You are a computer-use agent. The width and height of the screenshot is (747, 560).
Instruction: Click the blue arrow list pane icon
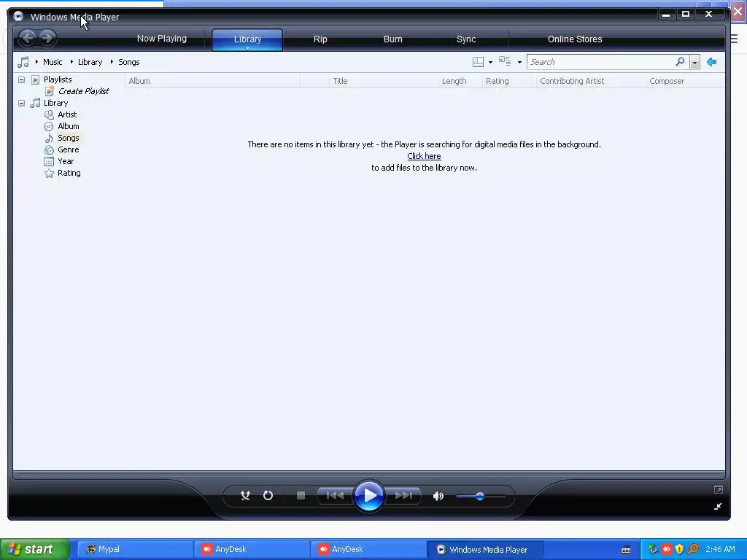[x=712, y=62]
